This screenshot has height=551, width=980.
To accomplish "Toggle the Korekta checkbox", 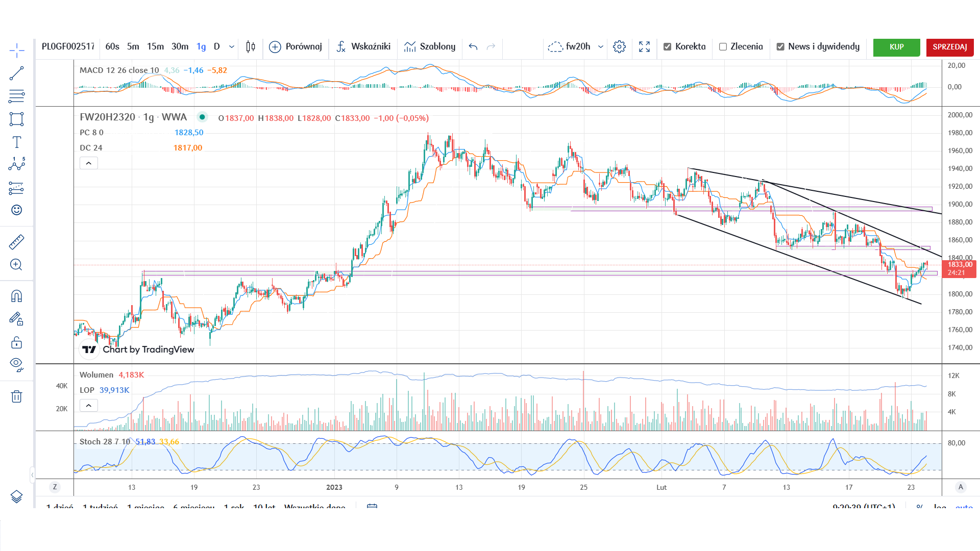I will (x=667, y=47).
